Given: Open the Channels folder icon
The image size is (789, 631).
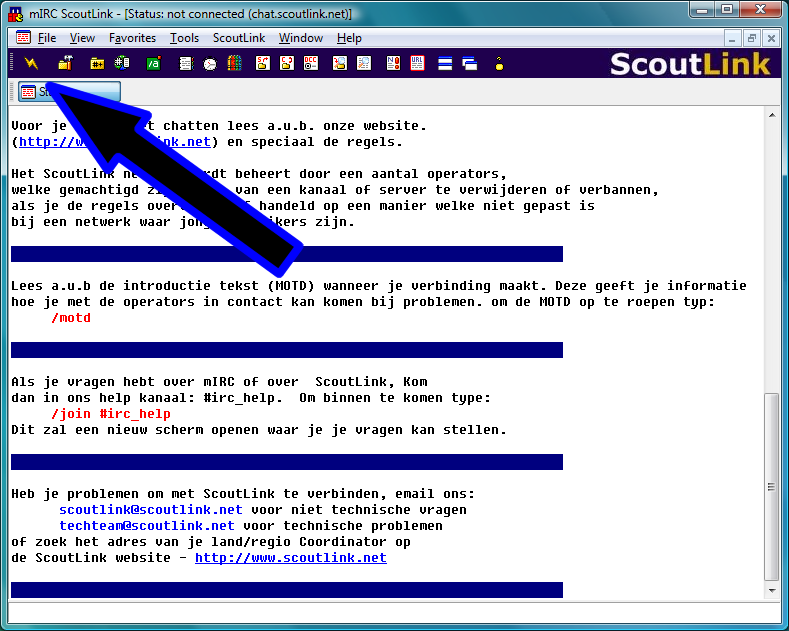Looking at the screenshot, I should click(97, 63).
